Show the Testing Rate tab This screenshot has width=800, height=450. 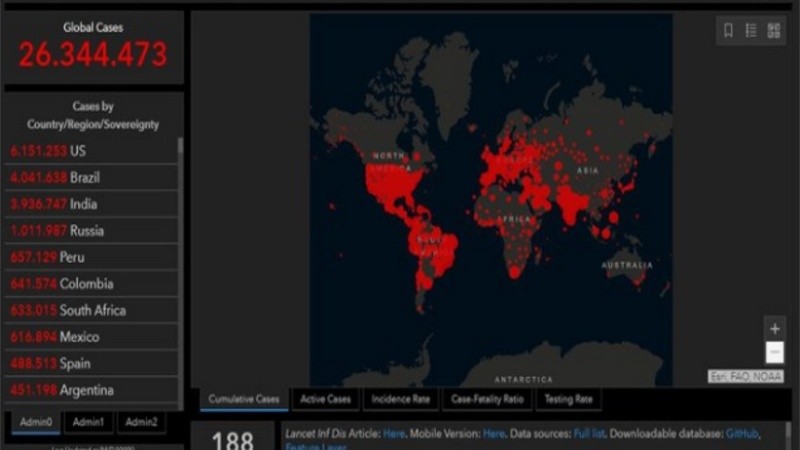coord(569,399)
